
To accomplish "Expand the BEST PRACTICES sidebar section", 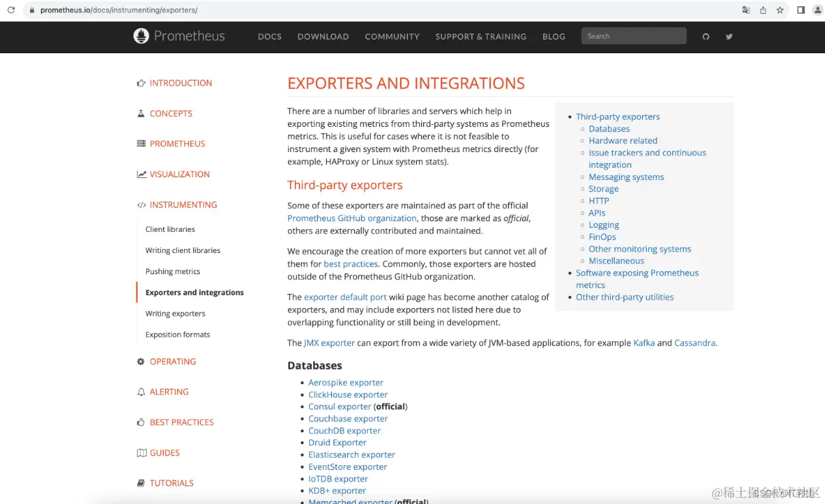I will tap(182, 422).
